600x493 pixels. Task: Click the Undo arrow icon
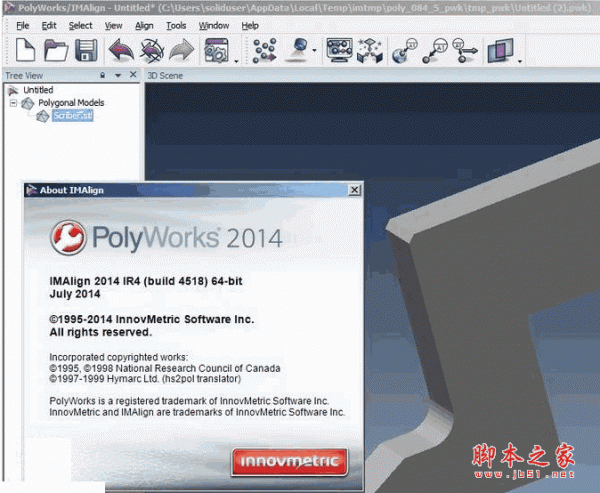tap(121, 50)
